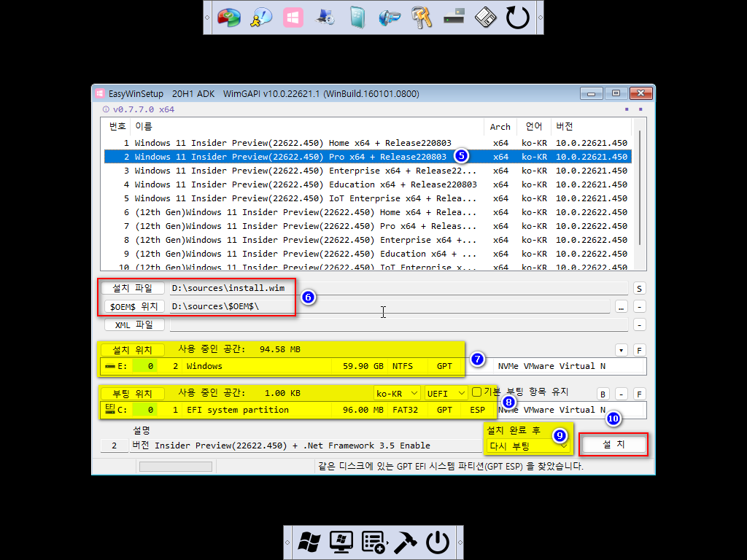Click the progress bar in the status bar
This screenshot has width=747, height=560.
click(x=176, y=467)
